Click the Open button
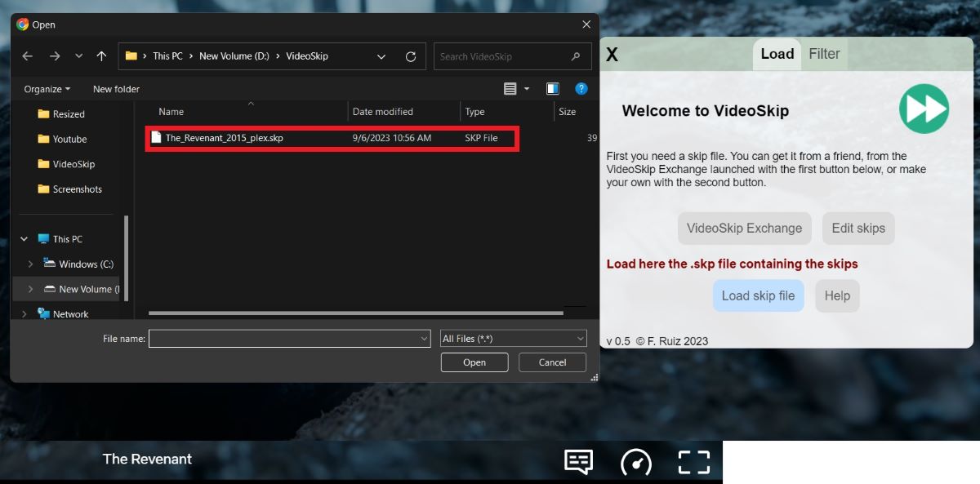Image resolution: width=980 pixels, height=484 pixels. click(x=474, y=362)
